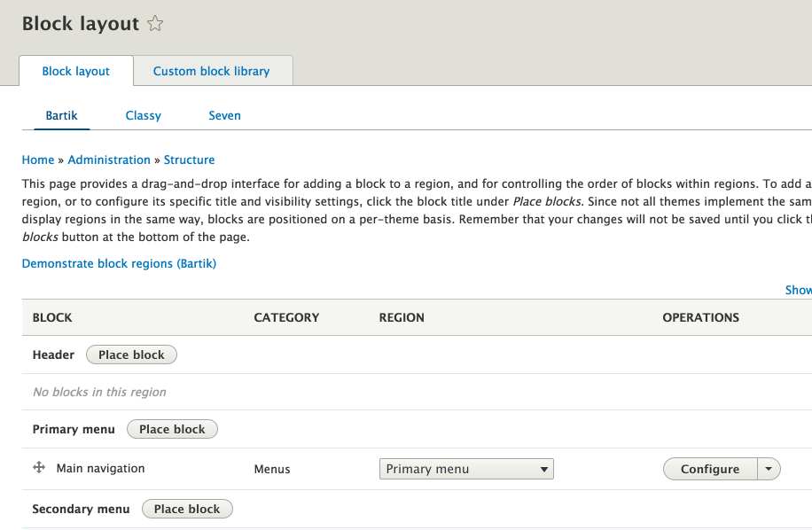Image resolution: width=812 pixels, height=530 pixels.
Task: Open Demonstrate block regions (Bartik)
Action: tap(119, 263)
